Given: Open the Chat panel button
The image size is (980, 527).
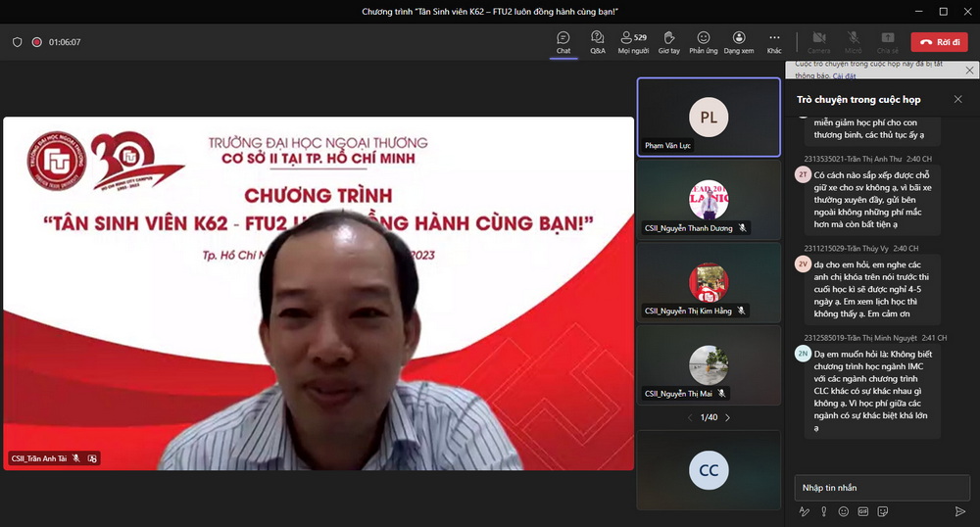Looking at the screenshot, I should pos(563,42).
